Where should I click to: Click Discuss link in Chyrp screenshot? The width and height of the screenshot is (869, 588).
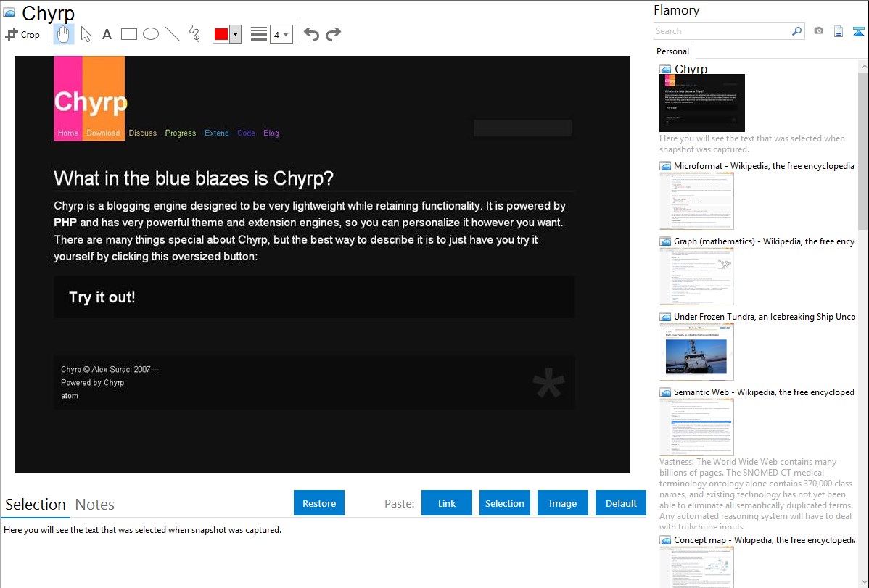point(142,133)
